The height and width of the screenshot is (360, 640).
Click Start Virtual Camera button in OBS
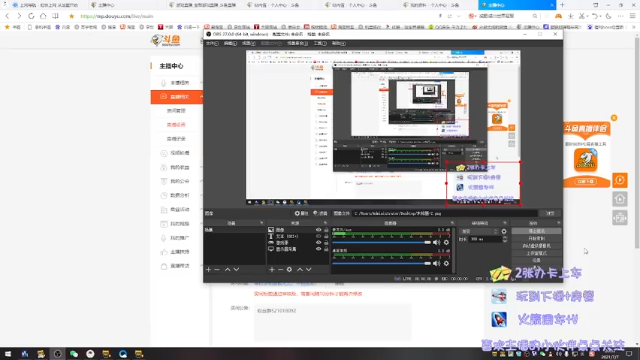536,246
